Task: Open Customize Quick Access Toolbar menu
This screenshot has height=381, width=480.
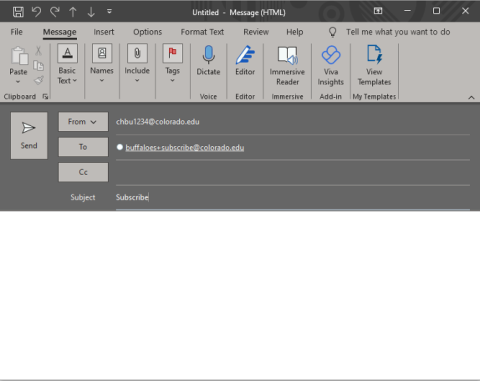Action: (x=109, y=12)
